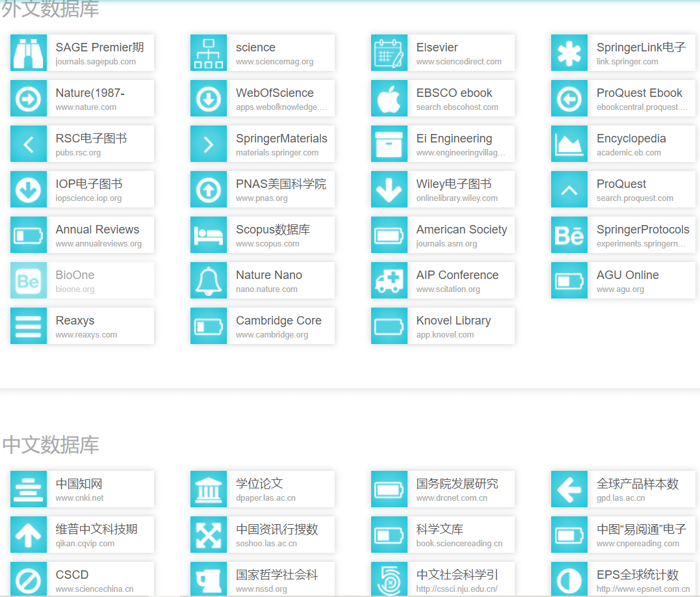Screen dimensions: 700x597
Task: Open the AGU Online link
Action: pyautogui.click(x=623, y=280)
